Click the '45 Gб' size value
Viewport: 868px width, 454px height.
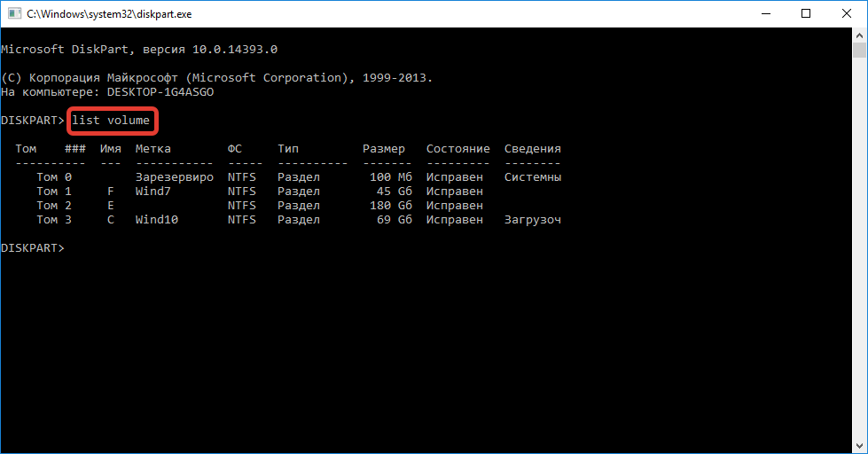(x=395, y=191)
